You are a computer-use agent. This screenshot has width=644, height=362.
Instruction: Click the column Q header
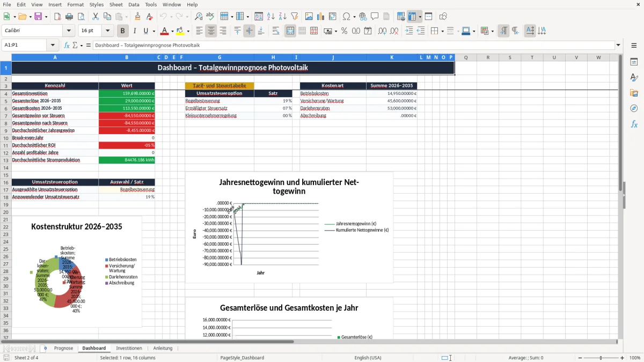[466, 57]
